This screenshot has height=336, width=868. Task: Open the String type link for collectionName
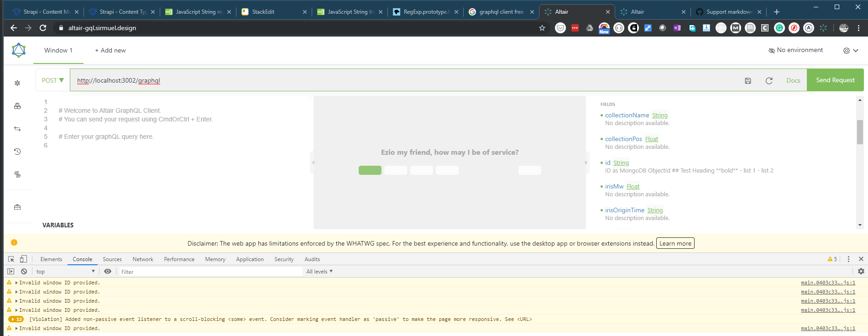pos(660,115)
